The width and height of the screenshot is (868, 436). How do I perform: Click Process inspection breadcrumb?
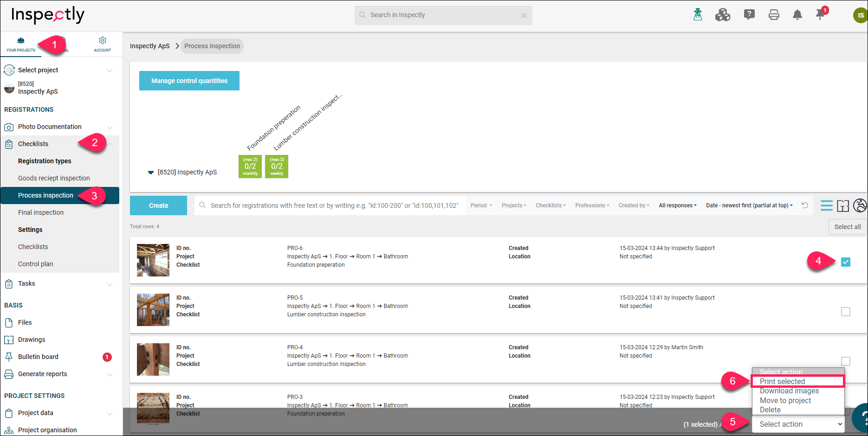212,46
